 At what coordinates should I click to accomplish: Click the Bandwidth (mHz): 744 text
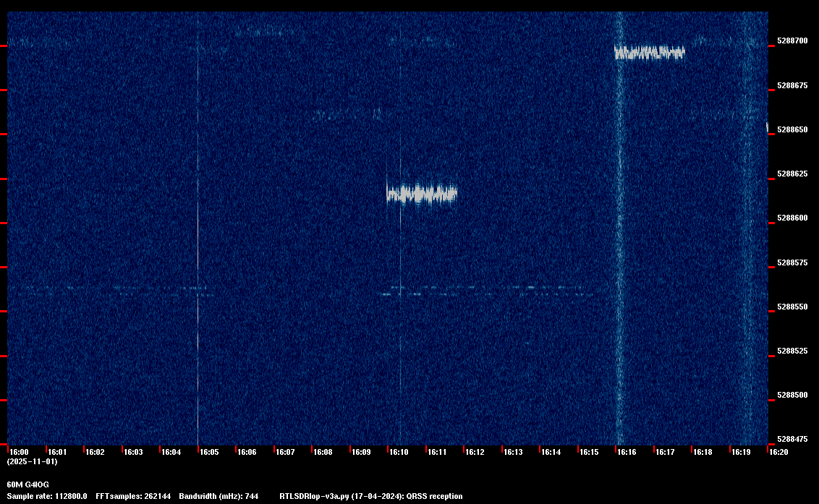pos(218,496)
